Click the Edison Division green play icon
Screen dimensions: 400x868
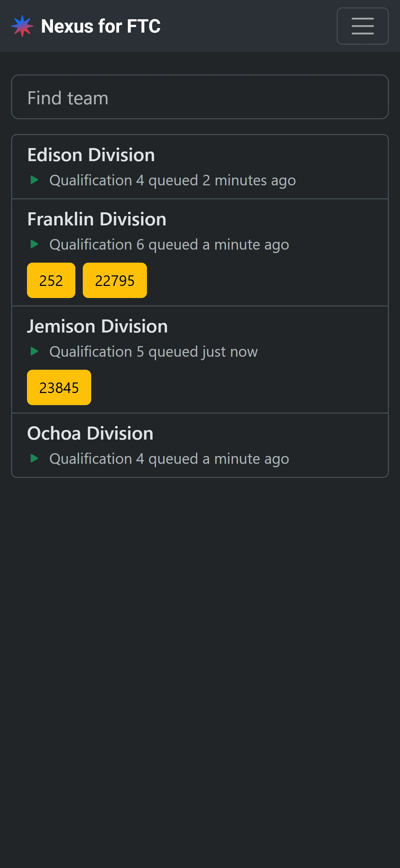[34, 180]
